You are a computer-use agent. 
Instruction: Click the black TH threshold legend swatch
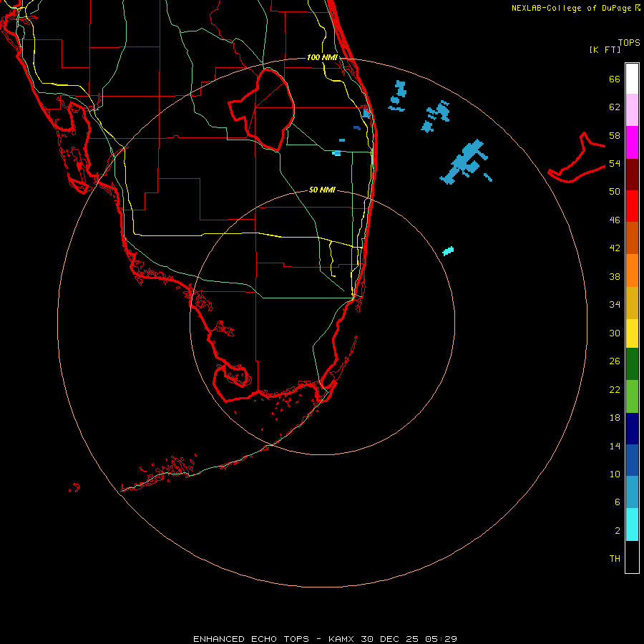[x=632, y=557]
